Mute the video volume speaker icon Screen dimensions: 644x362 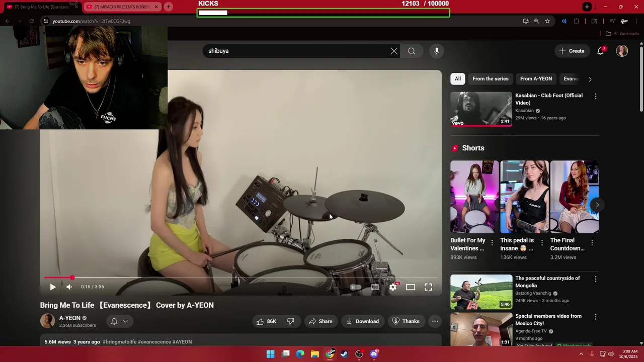(x=69, y=287)
